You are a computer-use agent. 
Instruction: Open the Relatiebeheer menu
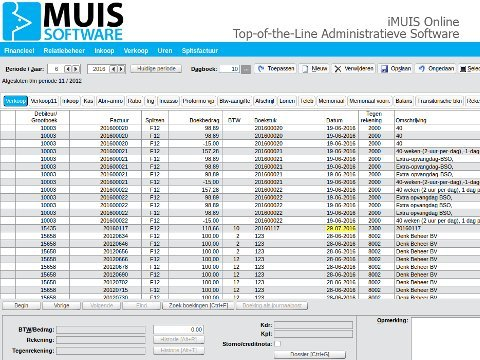point(64,51)
